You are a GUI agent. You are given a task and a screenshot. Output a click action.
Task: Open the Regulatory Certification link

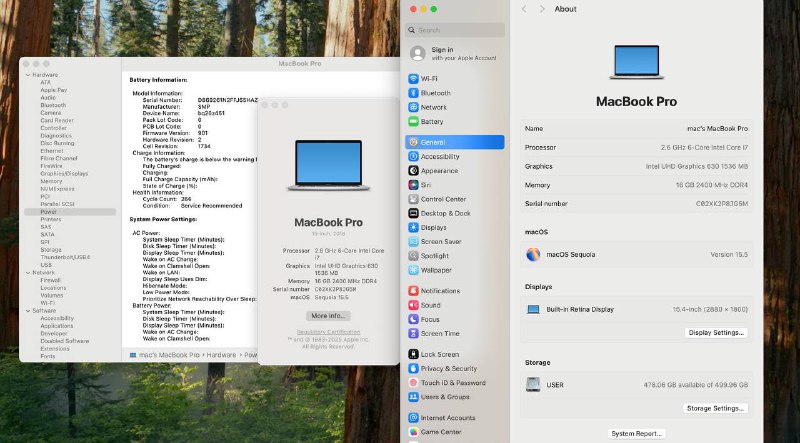click(x=328, y=332)
